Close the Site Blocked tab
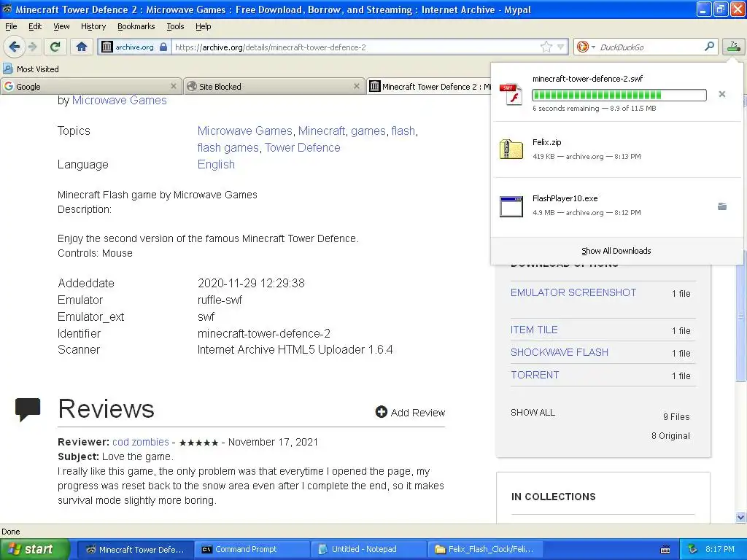This screenshot has height=560, width=747. point(356,86)
